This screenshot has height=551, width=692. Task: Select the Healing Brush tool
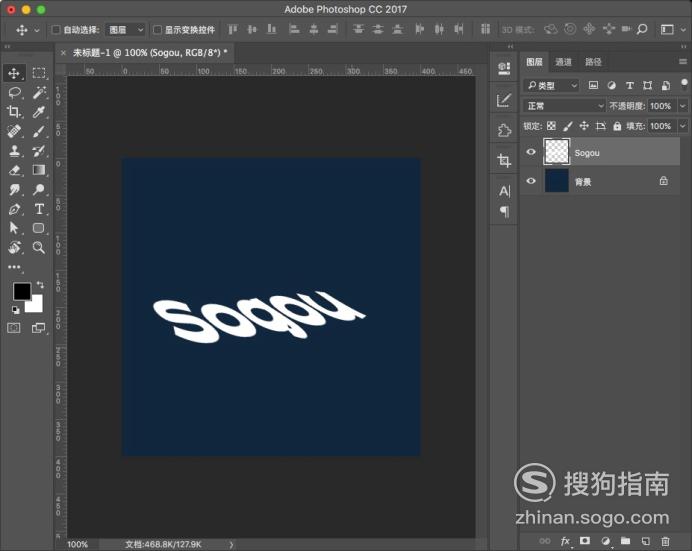point(14,131)
